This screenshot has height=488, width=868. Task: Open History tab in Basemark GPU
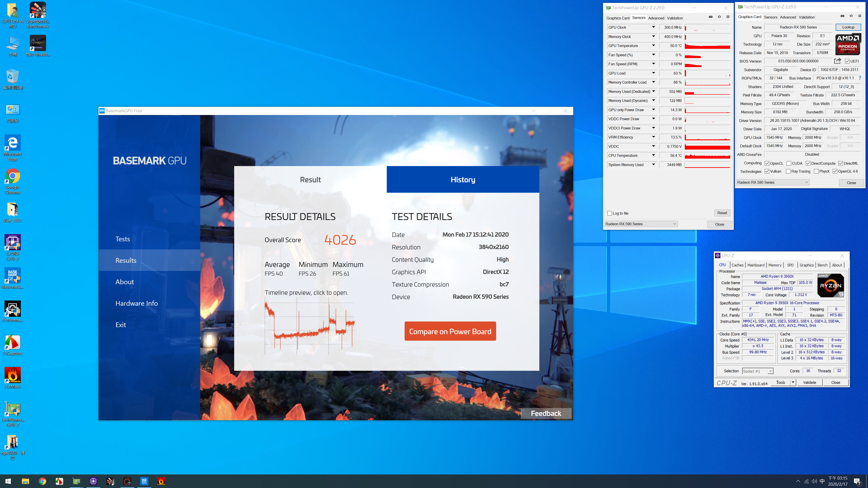tap(463, 180)
